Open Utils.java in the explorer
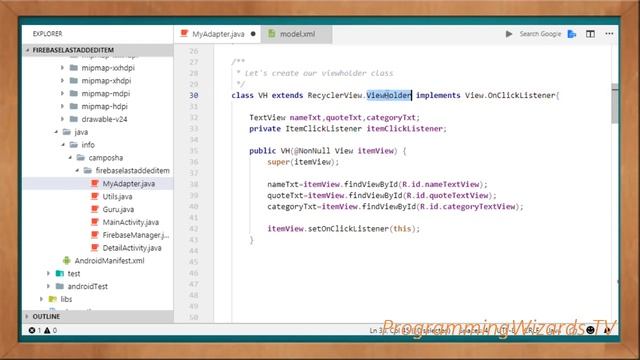 point(98,196)
